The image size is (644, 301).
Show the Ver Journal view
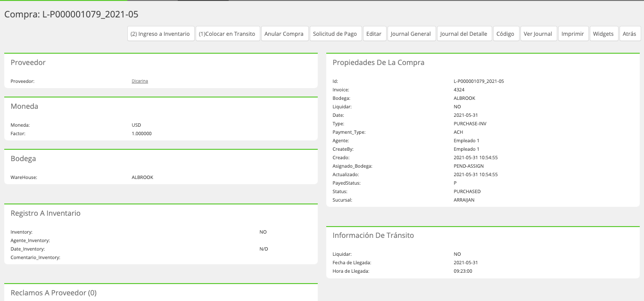[538, 34]
